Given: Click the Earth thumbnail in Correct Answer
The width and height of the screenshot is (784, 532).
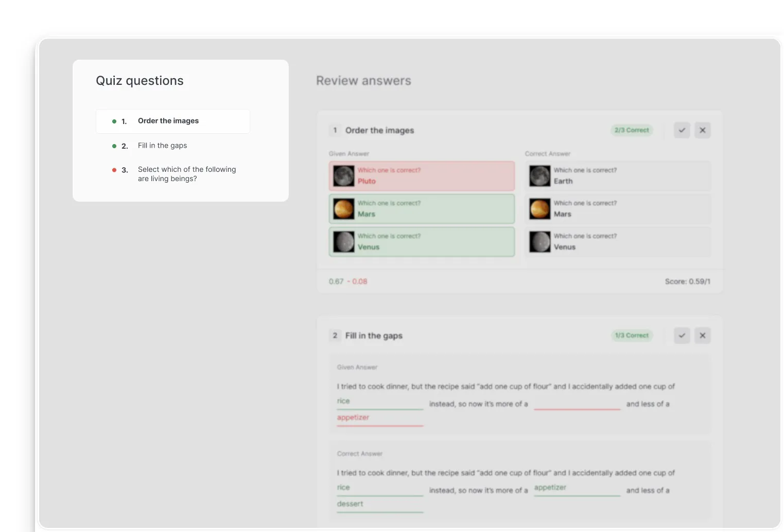Looking at the screenshot, I should coord(540,176).
